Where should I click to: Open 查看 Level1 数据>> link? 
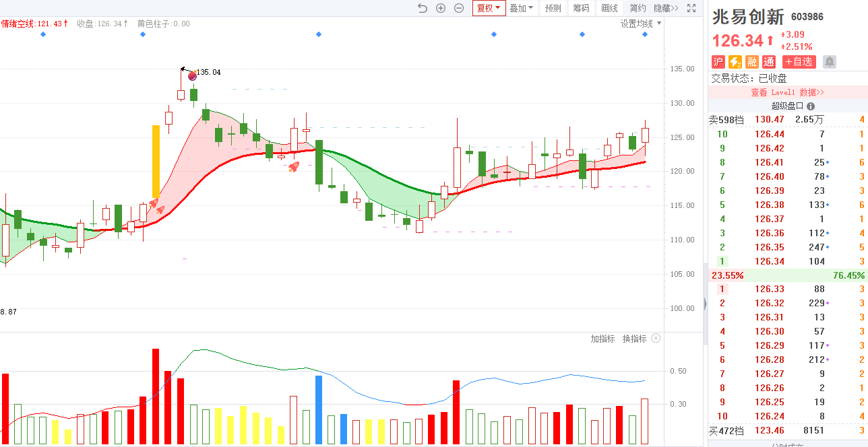[x=788, y=92]
